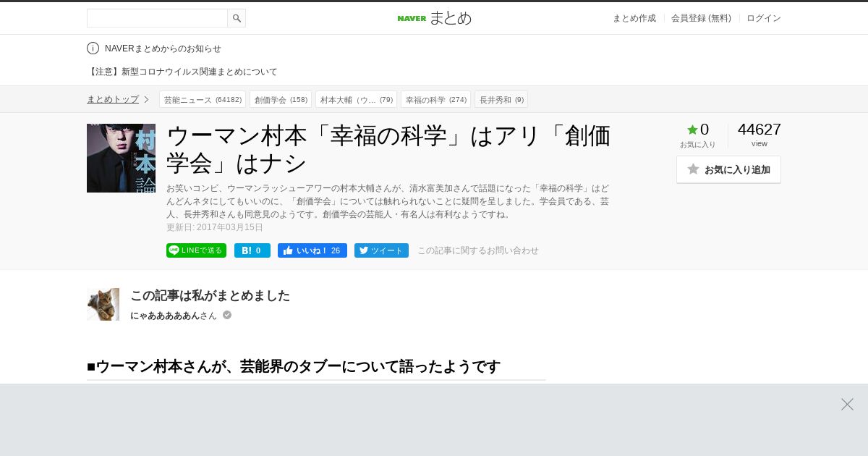Open the NAVER まとめ logo

tap(434, 18)
